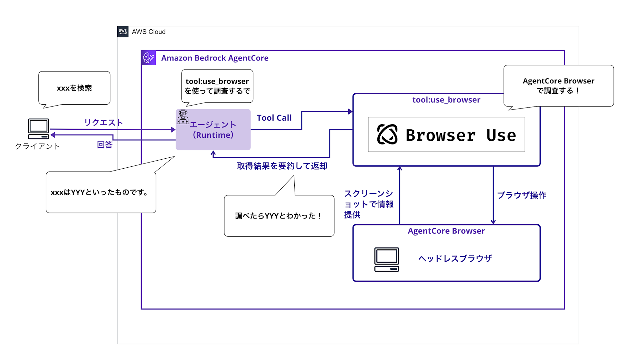Click the Amazon Bedrock AgentCore brain icon
Screen dimensions: 644x364
click(x=148, y=58)
